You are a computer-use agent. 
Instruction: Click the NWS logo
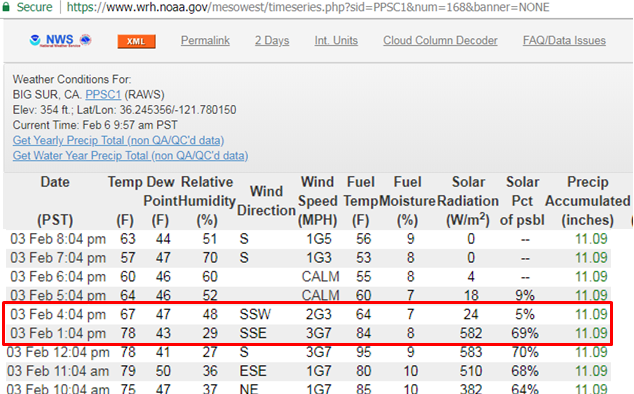click(61, 40)
